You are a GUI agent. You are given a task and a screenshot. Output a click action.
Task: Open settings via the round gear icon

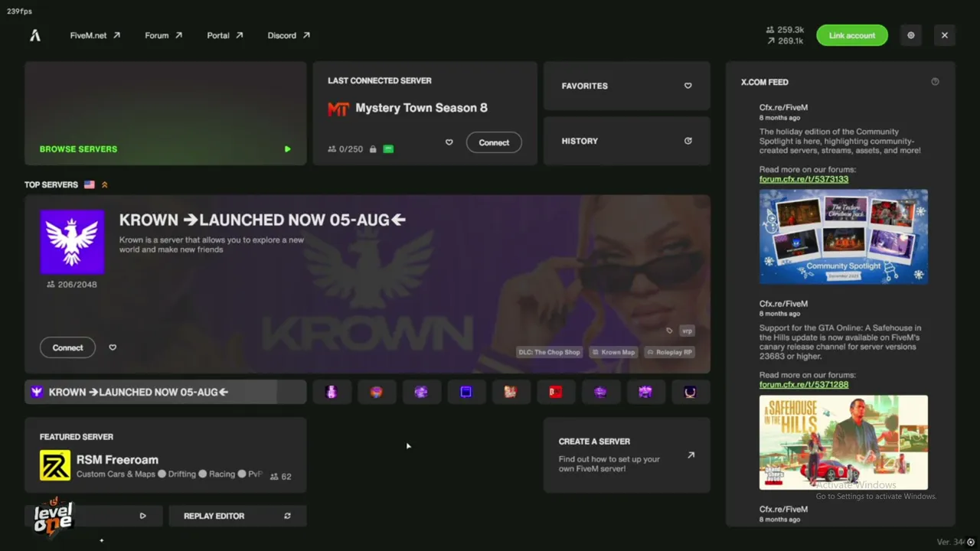pos(911,35)
